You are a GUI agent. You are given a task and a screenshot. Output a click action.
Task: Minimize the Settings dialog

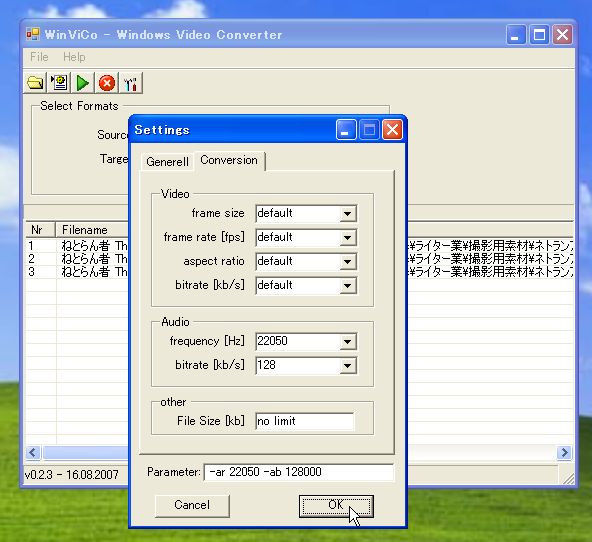[x=346, y=130]
